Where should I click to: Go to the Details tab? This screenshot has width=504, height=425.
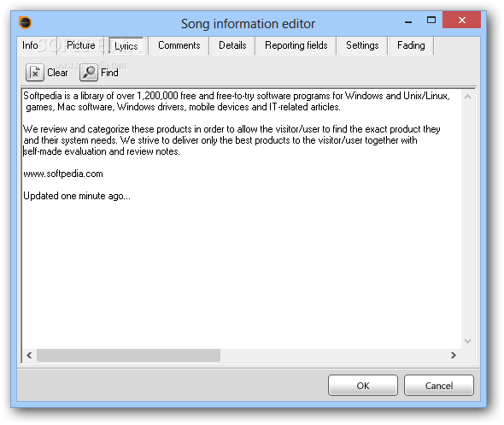(x=232, y=45)
